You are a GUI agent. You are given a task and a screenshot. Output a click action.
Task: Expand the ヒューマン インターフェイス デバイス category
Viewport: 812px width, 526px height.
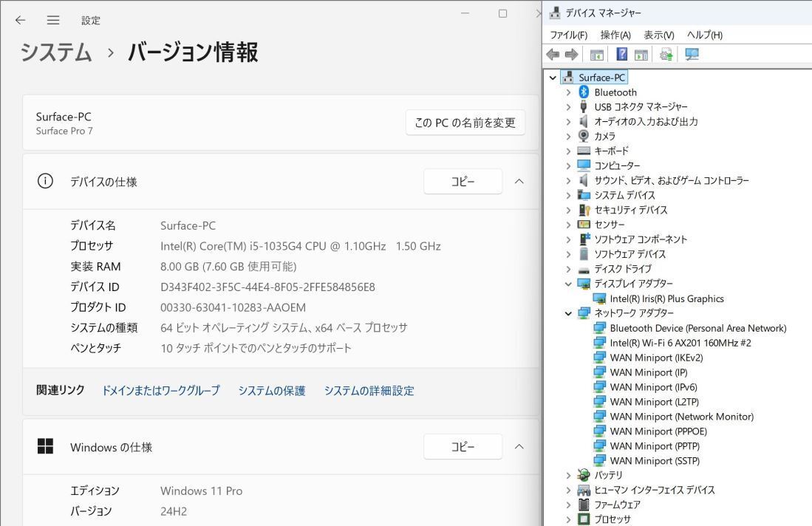coord(569,490)
